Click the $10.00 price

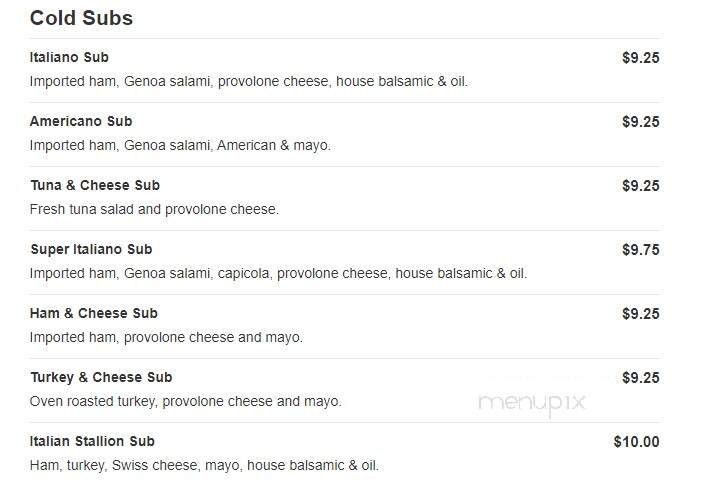tap(636, 442)
